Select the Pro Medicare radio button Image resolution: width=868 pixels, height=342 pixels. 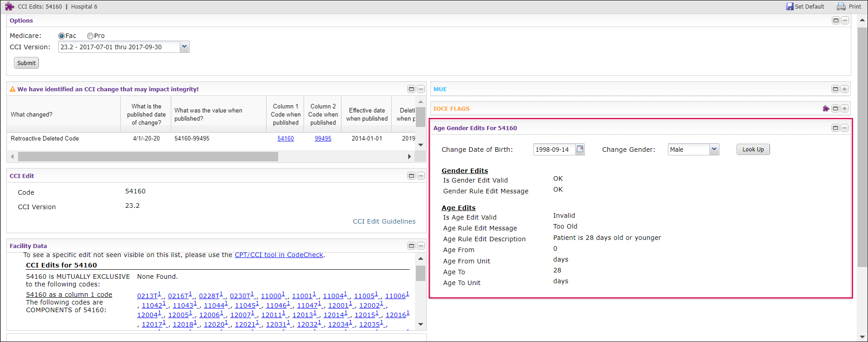pos(90,36)
